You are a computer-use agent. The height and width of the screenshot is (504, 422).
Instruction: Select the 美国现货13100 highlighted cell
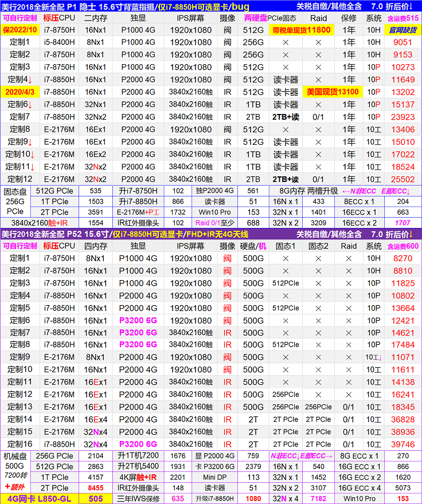pos(331,92)
